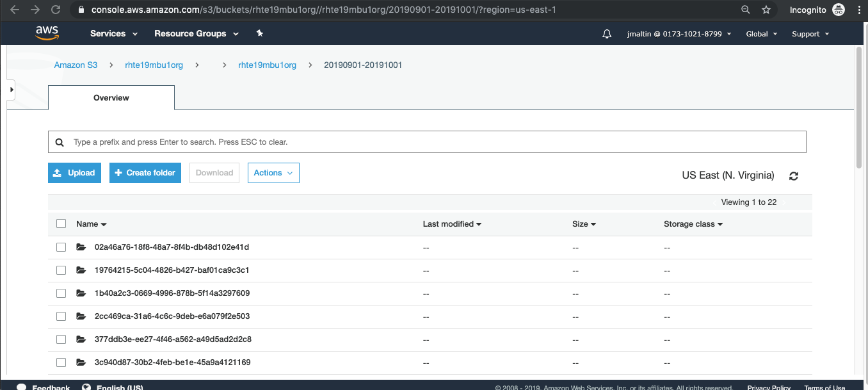Reload the page with browser reload icon
Viewport: 868px width, 390px height.
pyautogui.click(x=56, y=10)
